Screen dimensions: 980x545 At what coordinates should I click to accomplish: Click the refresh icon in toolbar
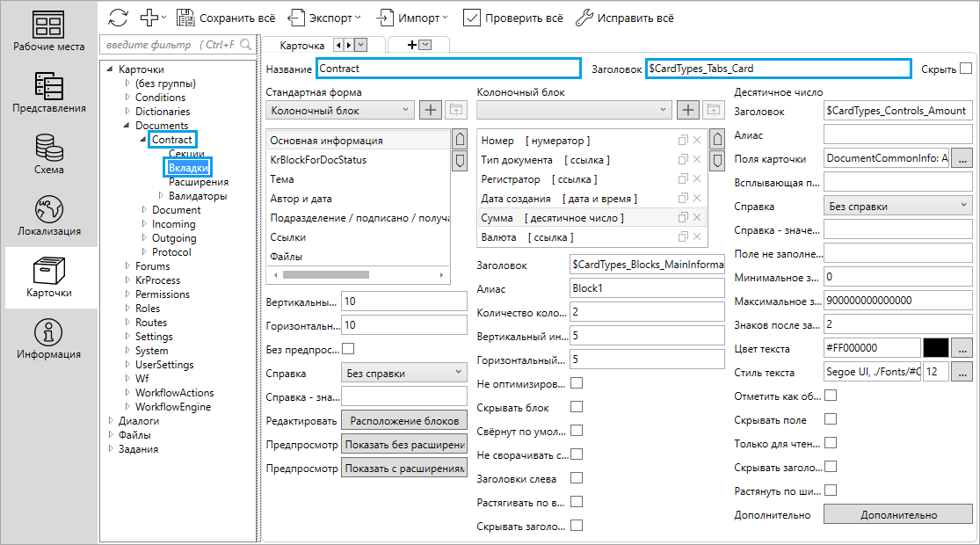pos(118,18)
